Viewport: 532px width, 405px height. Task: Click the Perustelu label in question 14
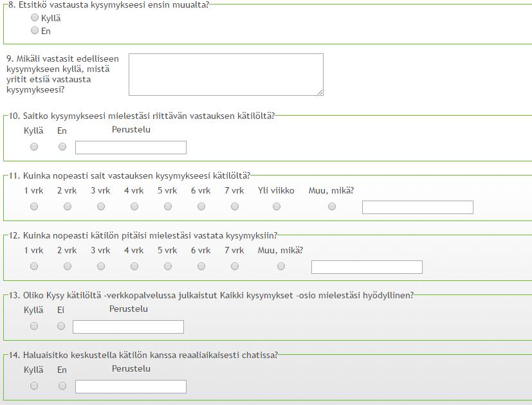click(x=131, y=369)
